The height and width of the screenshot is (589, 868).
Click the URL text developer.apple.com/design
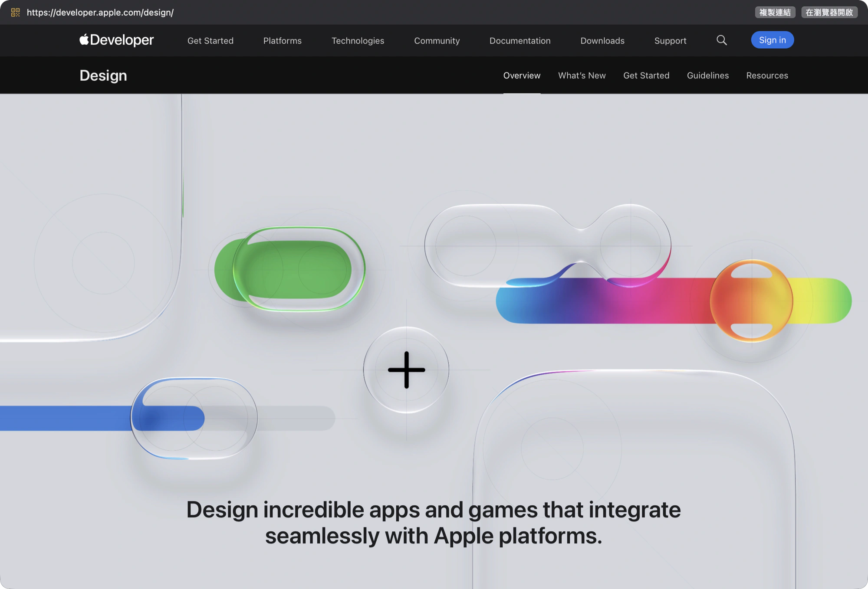pos(100,12)
